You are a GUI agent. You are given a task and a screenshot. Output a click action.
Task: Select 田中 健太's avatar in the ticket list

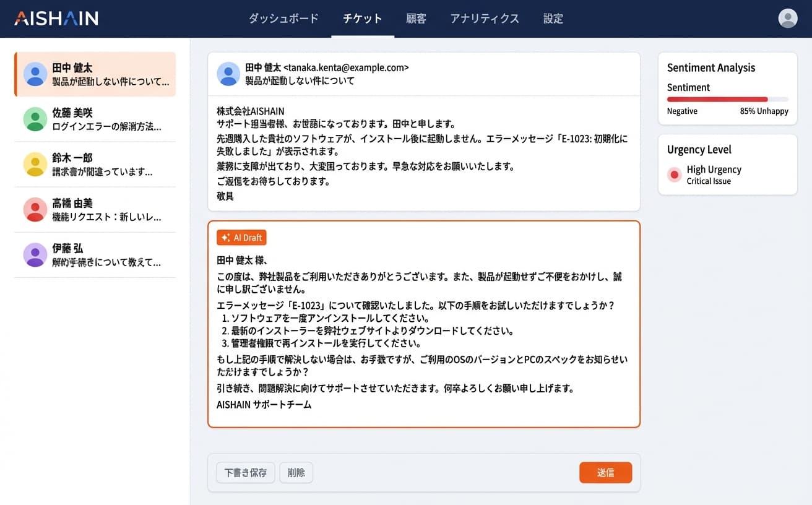point(35,72)
